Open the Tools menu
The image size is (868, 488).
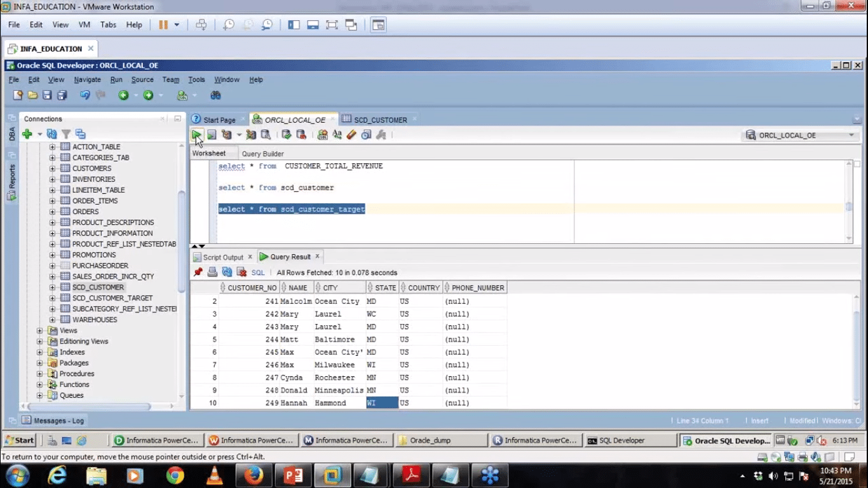pos(196,79)
